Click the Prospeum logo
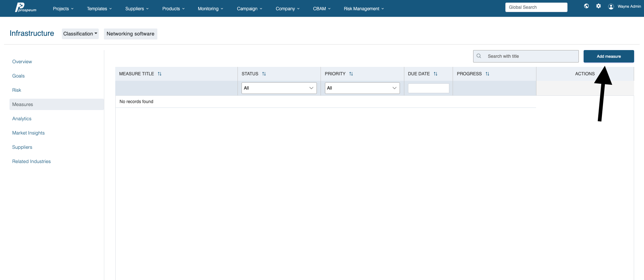 (x=26, y=7)
